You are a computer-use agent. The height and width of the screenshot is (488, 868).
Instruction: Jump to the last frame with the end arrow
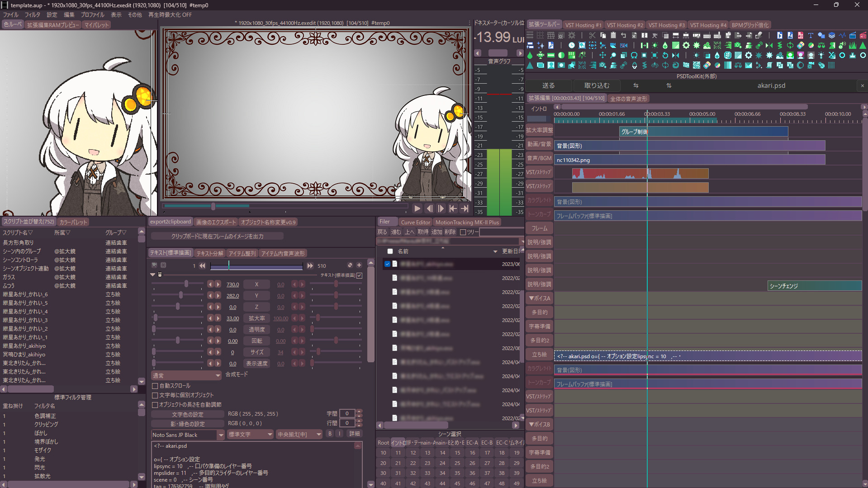(465, 208)
